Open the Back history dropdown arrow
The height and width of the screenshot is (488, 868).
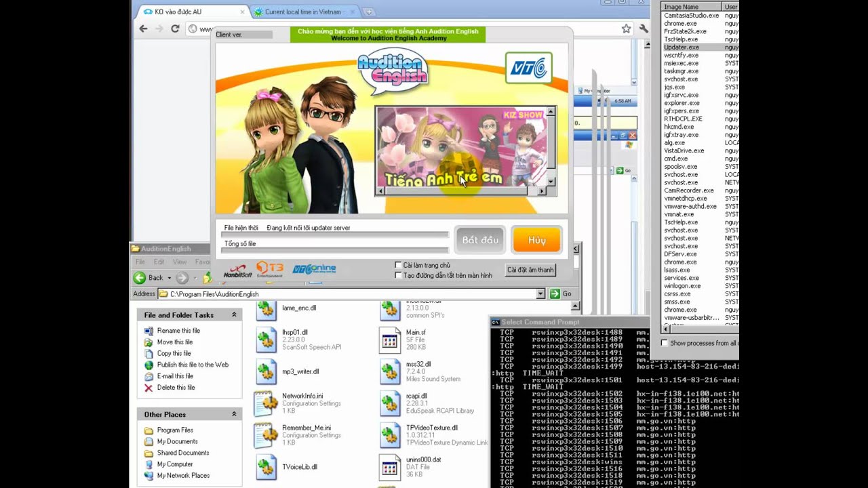click(x=170, y=278)
